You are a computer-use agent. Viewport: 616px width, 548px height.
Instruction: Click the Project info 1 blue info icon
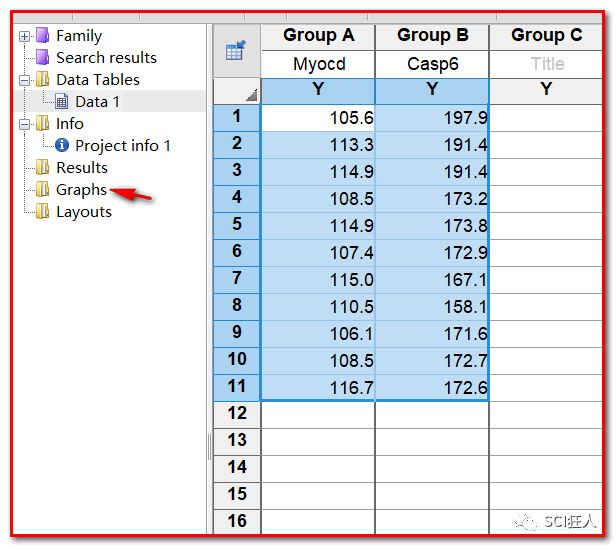pyautogui.click(x=62, y=146)
